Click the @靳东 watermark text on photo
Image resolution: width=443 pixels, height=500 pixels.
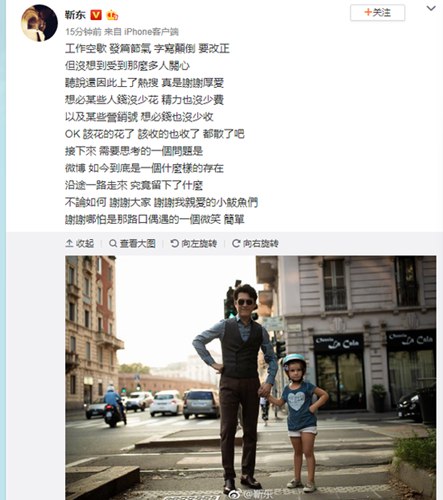[258, 494]
